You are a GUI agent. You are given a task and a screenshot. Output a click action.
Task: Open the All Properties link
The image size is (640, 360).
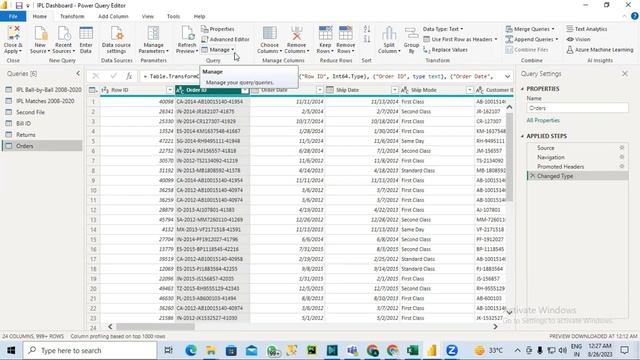543,120
